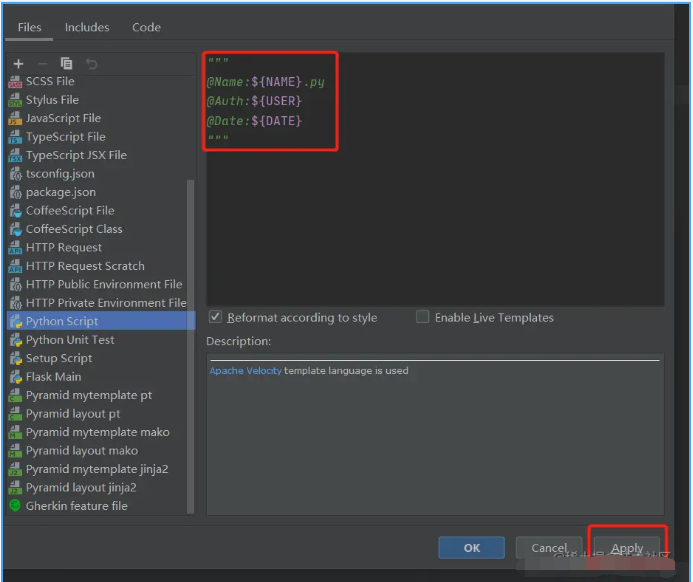Click the Cancel button

pos(549,548)
